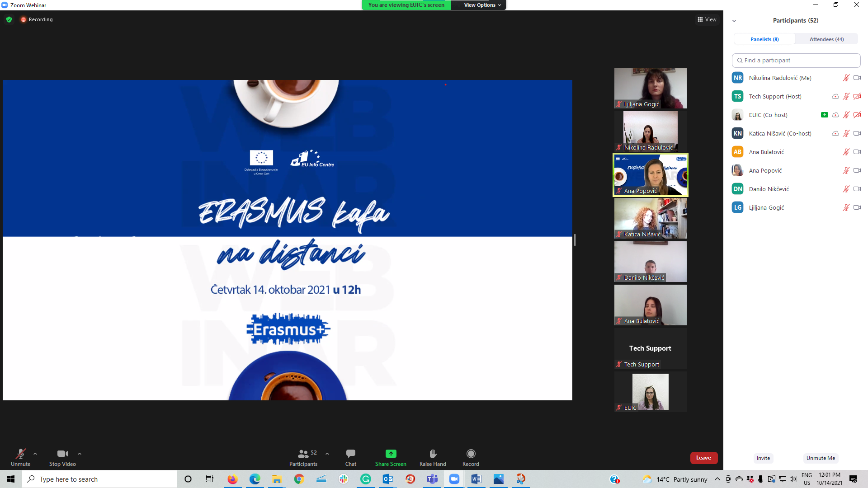Open Word from the taskbar
Screen dimensions: 868x488
click(x=476, y=479)
